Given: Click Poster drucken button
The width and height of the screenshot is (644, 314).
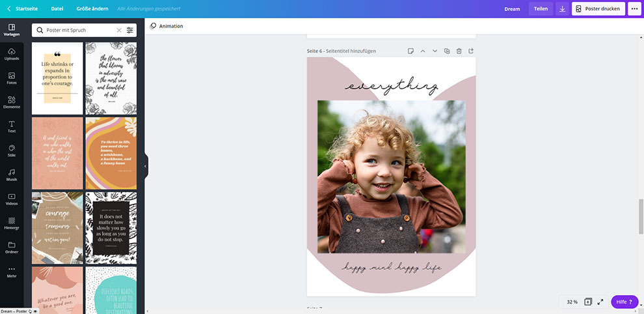Looking at the screenshot, I should coord(598,8).
